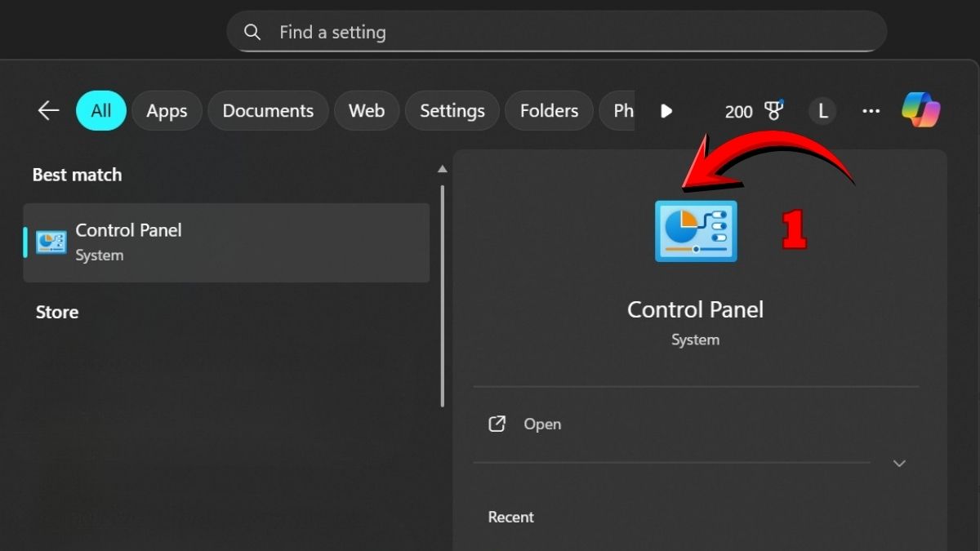Open the L account avatar
Screen dimensions: 980x551
coord(822,111)
